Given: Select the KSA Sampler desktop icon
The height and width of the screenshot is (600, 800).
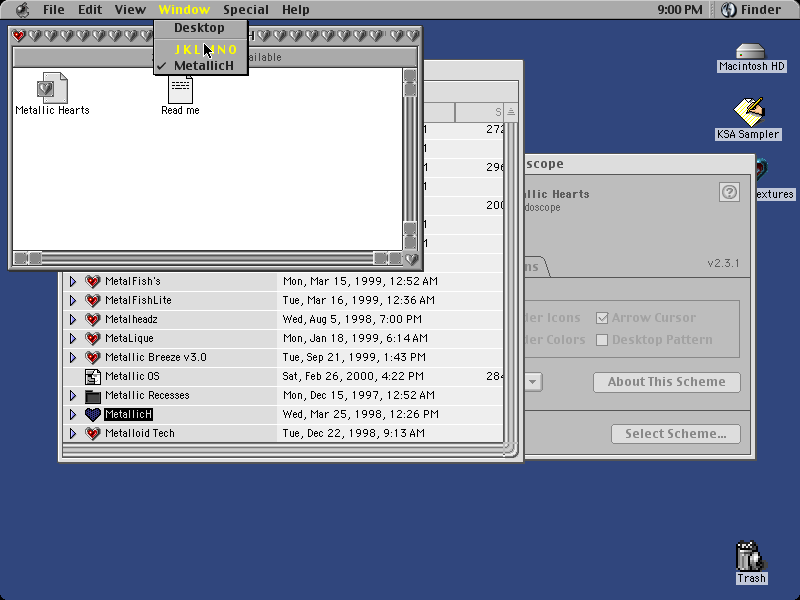Looking at the screenshot, I should [748, 112].
